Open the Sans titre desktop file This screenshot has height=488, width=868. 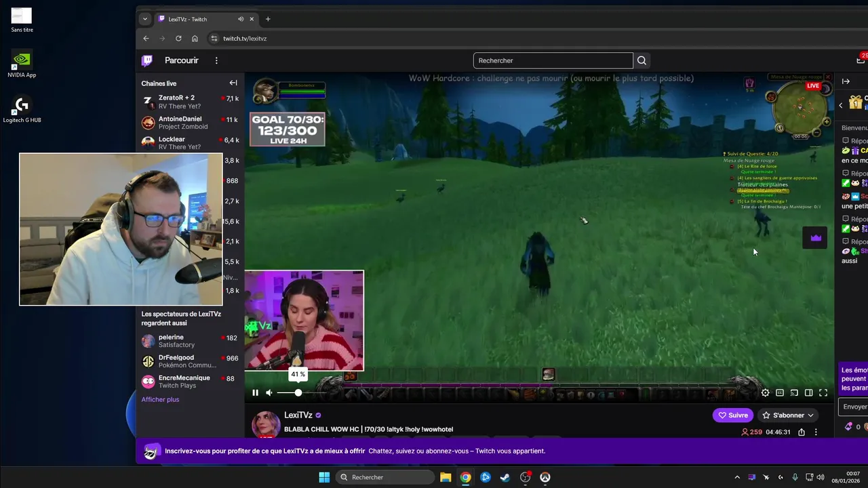(x=22, y=20)
